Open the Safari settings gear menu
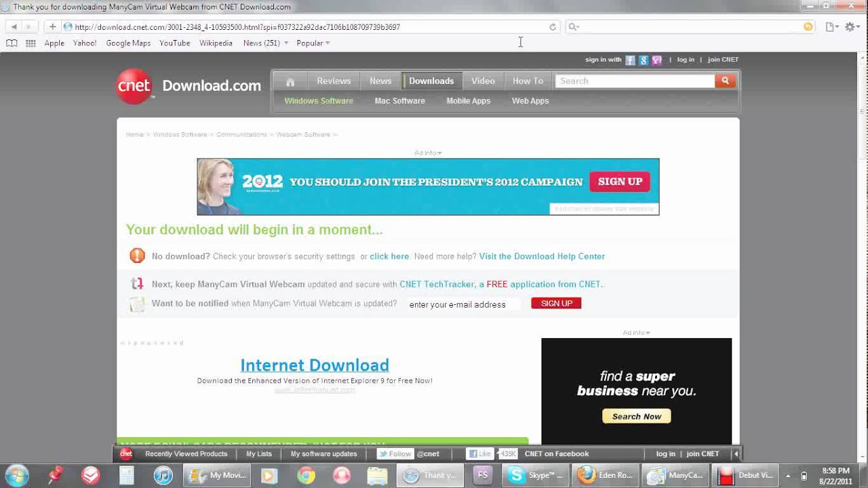The height and width of the screenshot is (488, 868). click(852, 26)
